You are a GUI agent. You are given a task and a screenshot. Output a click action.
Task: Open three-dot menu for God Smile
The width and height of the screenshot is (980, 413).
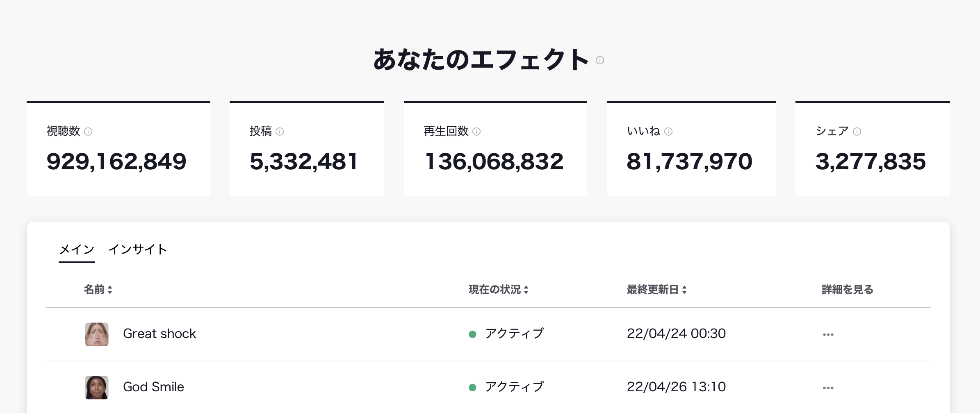[828, 388]
